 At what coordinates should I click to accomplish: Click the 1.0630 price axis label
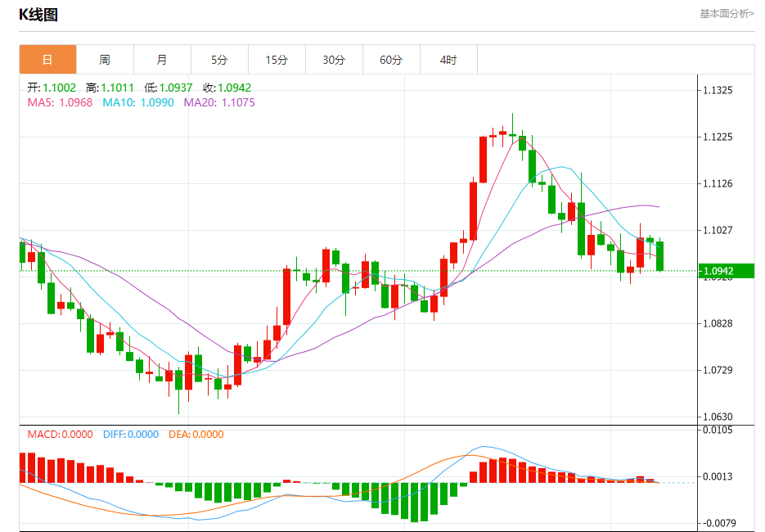(x=718, y=417)
